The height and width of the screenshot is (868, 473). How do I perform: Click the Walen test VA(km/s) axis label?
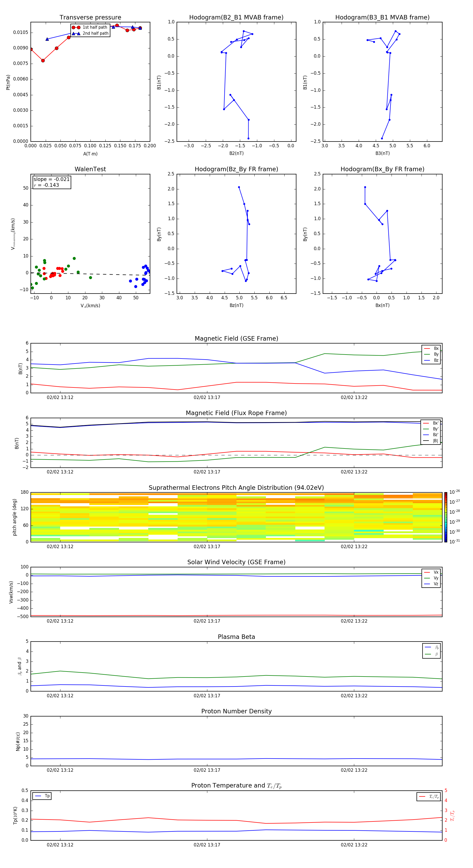tap(90, 306)
